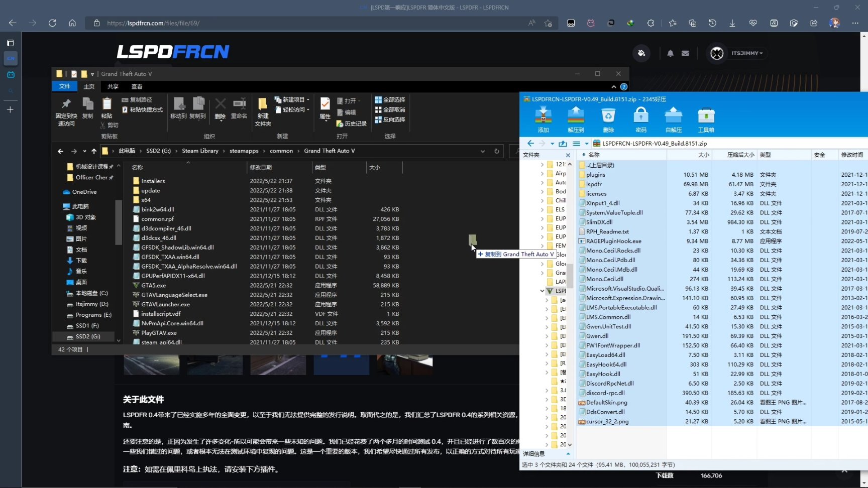This screenshot has width=868, height=488.
Task: Open the 文件 tab in Explorer
Action: tap(65, 86)
